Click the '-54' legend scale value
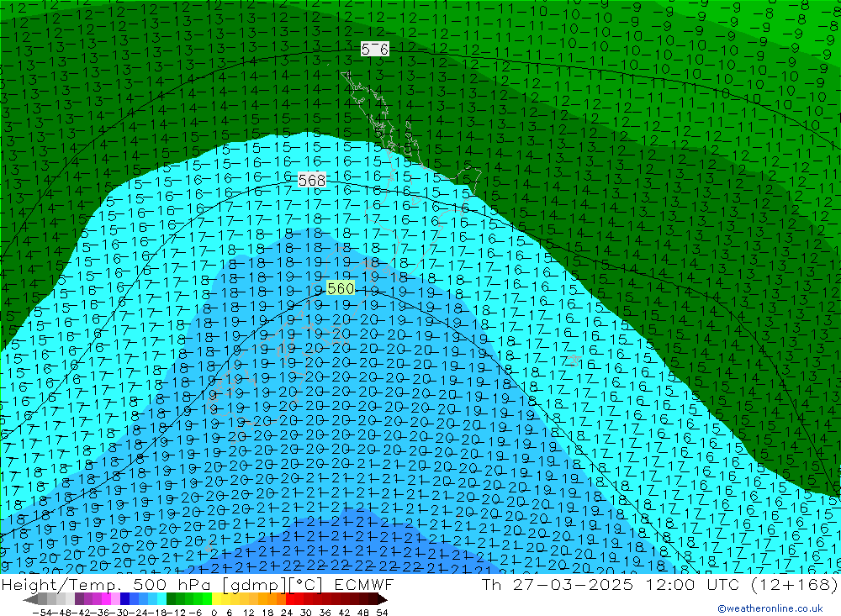This screenshot has width=841, height=616. click(x=42, y=612)
